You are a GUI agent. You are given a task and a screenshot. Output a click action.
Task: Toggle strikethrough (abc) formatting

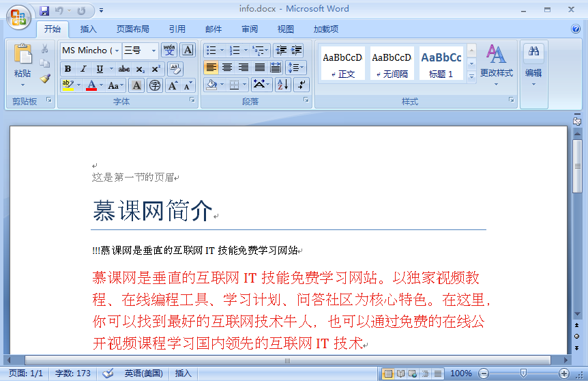coord(123,69)
